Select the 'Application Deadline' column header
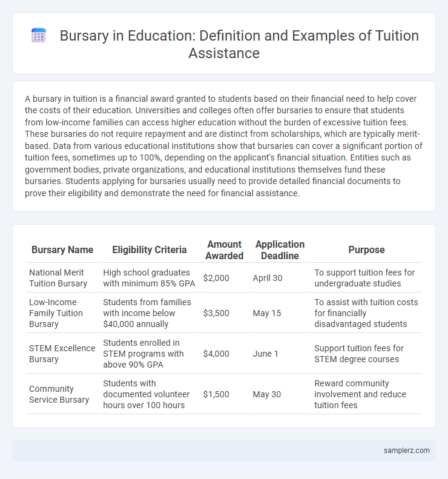This screenshot has width=448, height=479. (x=280, y=250)
